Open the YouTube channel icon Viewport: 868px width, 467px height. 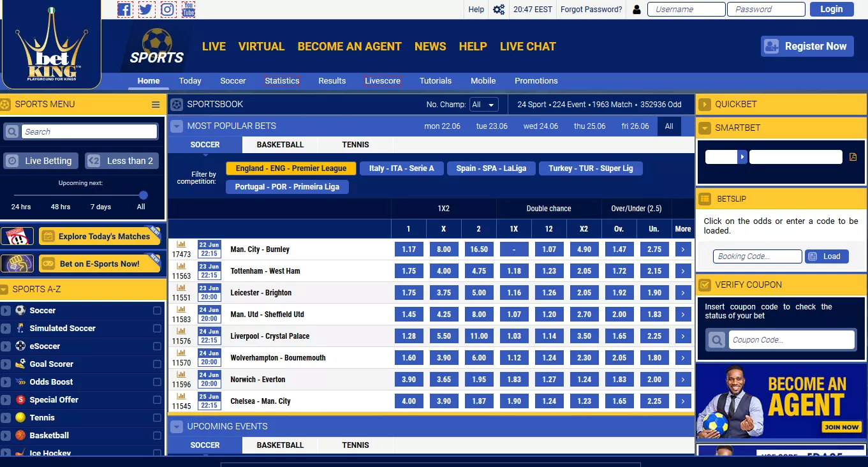(188, 9)
